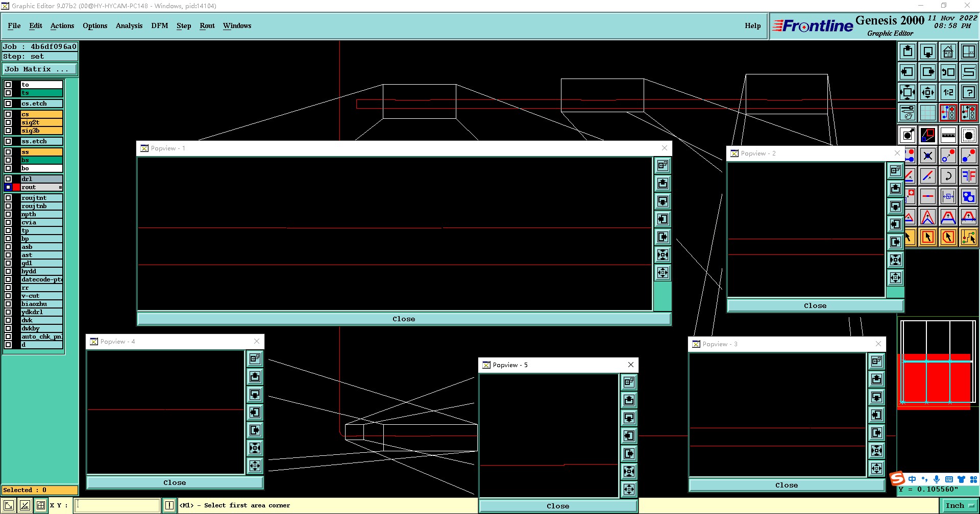The height and width of the screenshot is (514, 980).
Task: Open the Edit menu
Action: (x=36, y=25)
